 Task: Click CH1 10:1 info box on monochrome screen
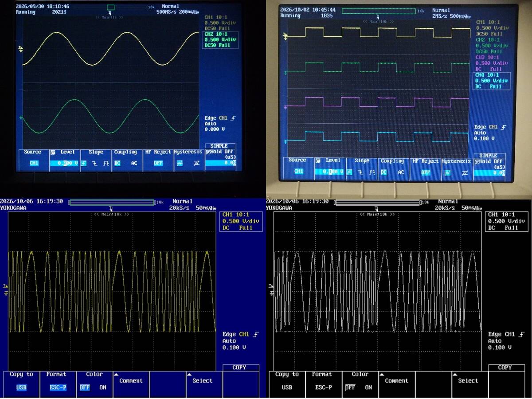click(x=507, y=221)
